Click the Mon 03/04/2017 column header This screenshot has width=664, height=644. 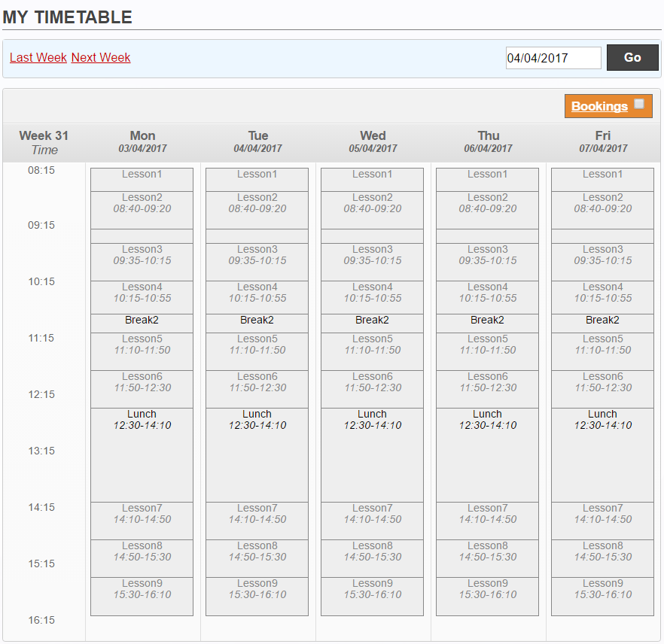tap(142, 141)
